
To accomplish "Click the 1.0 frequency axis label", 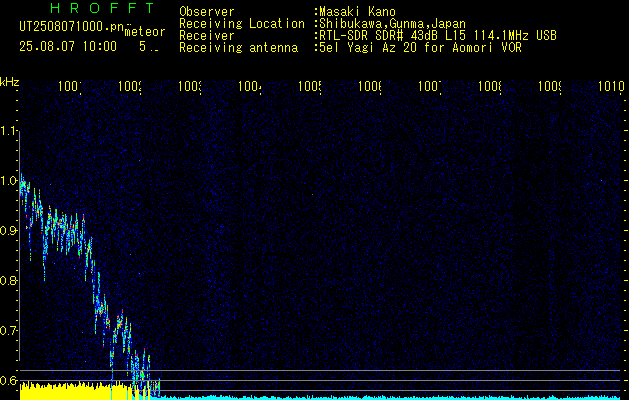I will (x=9, y=181).
